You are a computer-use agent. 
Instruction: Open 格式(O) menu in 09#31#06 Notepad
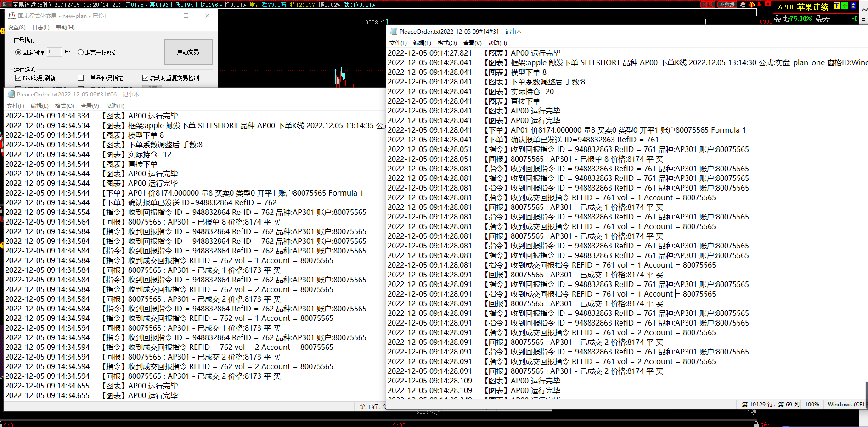(x=64, y=106)
